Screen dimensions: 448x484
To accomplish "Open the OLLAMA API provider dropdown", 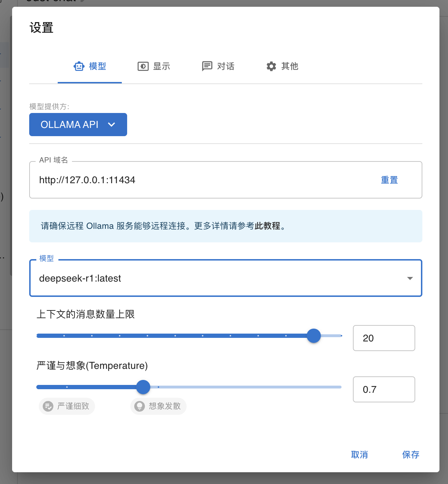I will coord(78,124).
